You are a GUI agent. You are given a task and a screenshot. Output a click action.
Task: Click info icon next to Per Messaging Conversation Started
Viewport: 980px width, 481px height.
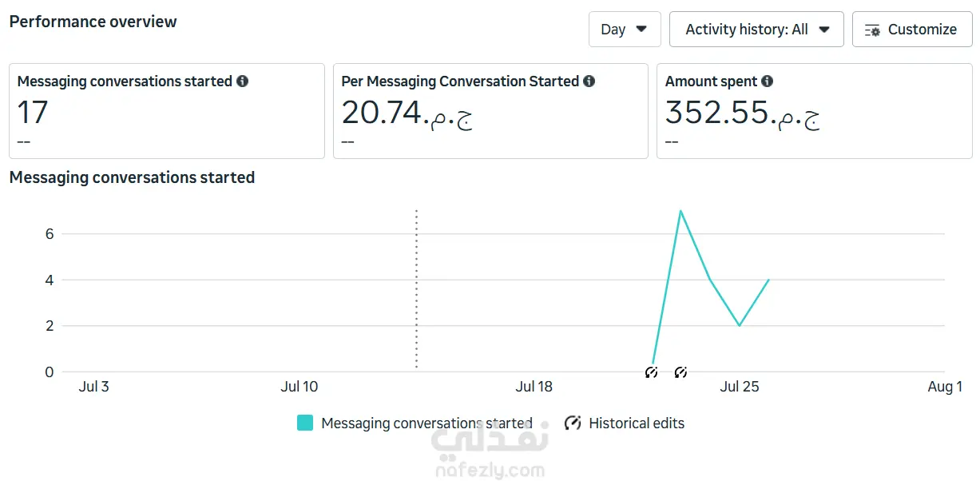coord(589,81)
